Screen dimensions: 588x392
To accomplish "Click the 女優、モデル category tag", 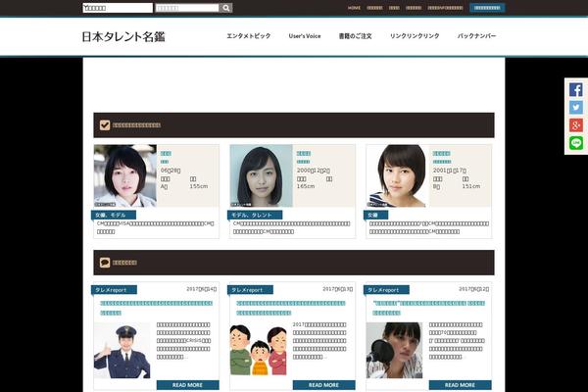I will [114, 215].
